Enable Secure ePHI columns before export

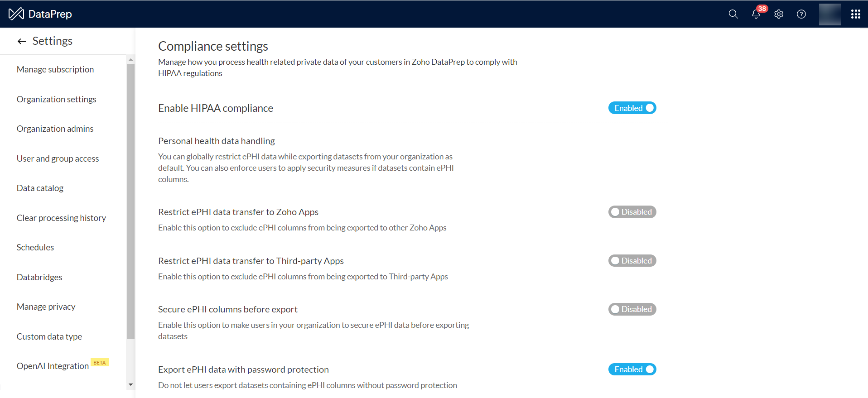point(632,309)
